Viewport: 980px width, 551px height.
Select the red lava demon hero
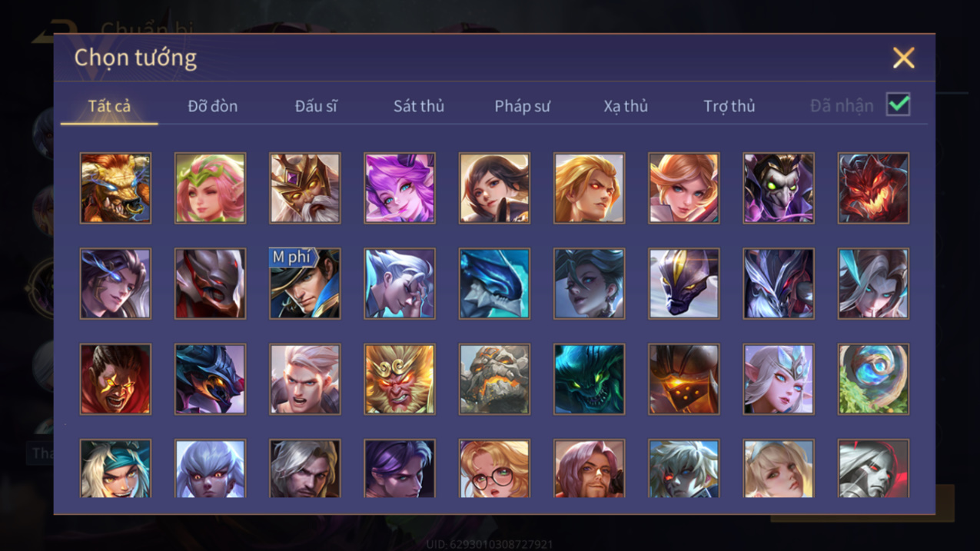(873, 188)
